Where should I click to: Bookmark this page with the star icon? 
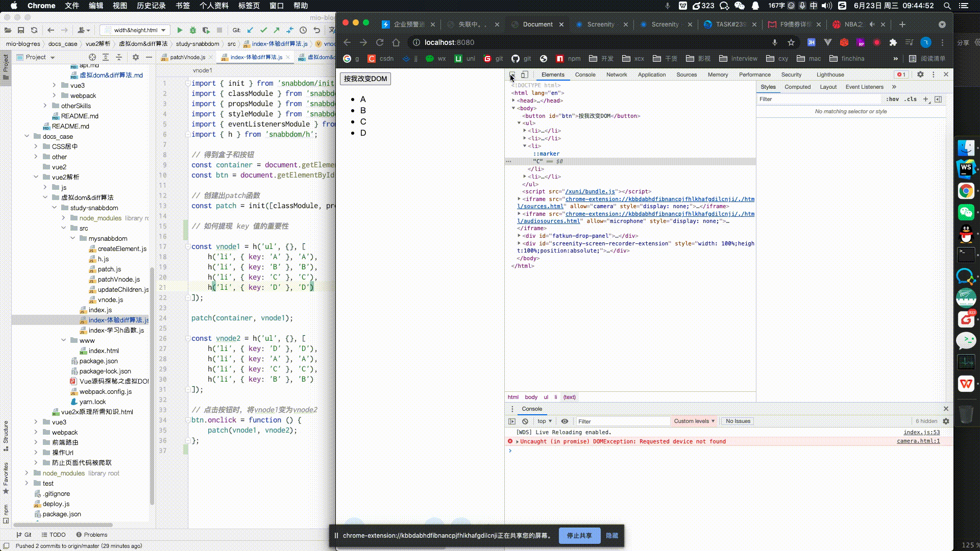(x=791, y=42)
